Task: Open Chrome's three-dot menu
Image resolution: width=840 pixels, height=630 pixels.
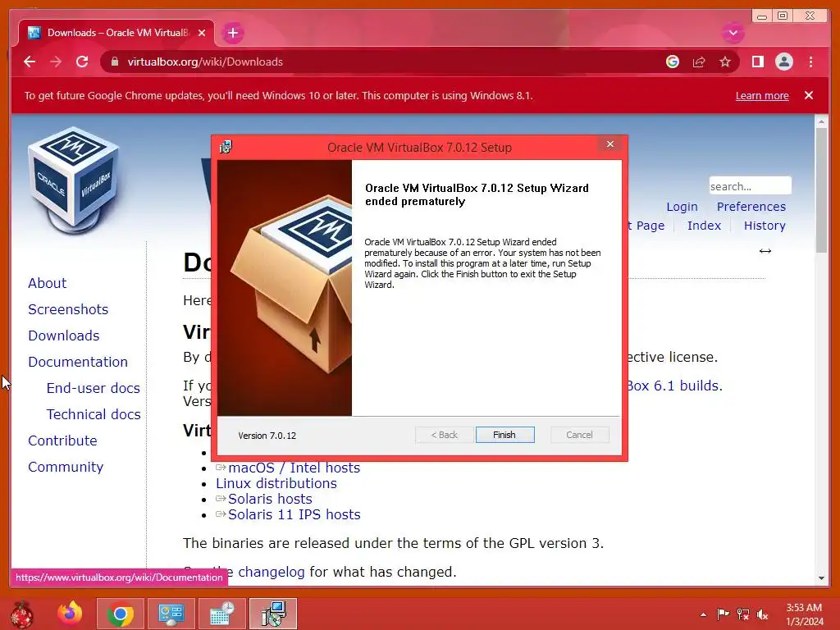Action: pyautogui.click(x=810, y=62)
